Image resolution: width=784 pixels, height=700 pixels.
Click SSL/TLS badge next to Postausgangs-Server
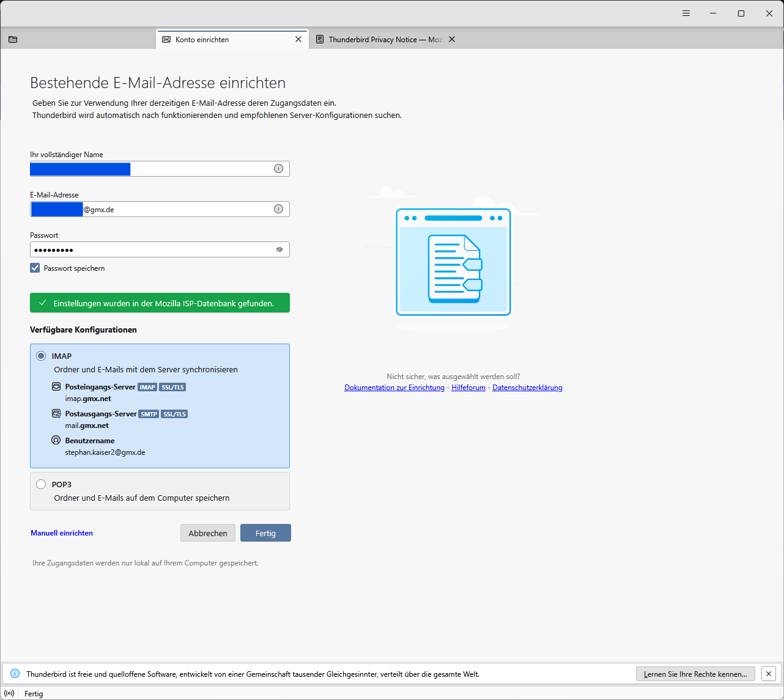(x=174, y=414)
